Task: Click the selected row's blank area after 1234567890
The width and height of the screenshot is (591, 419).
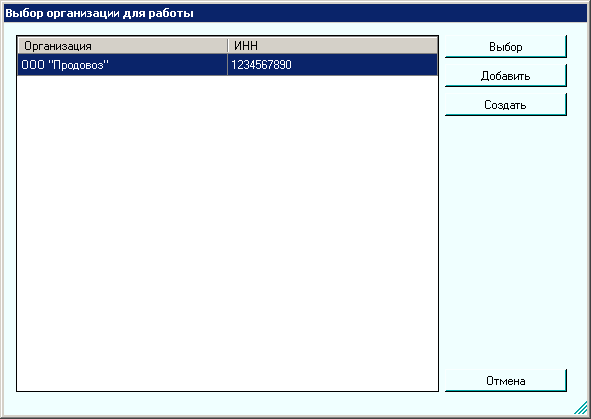Action: pyautogui.click(x=364, y=65)
